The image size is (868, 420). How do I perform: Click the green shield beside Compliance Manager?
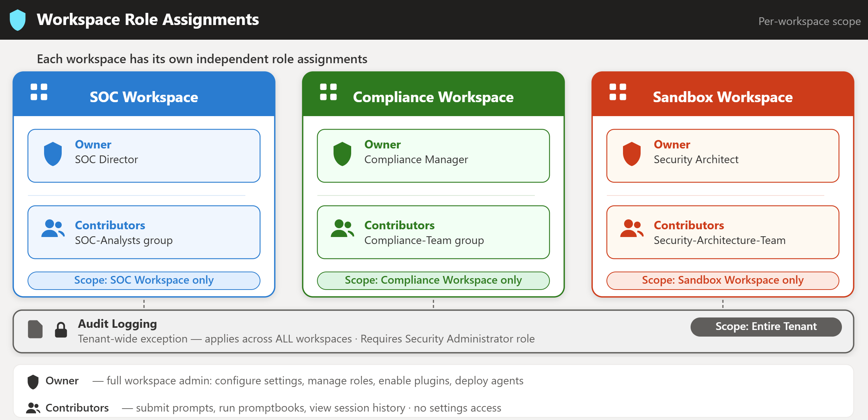click(342, 154)
